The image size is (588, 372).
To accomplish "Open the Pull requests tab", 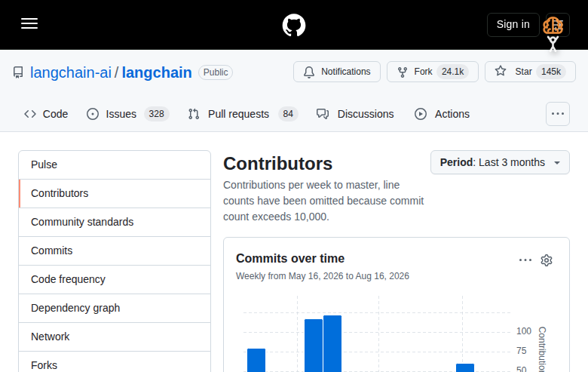I will [x=243, y=114].
